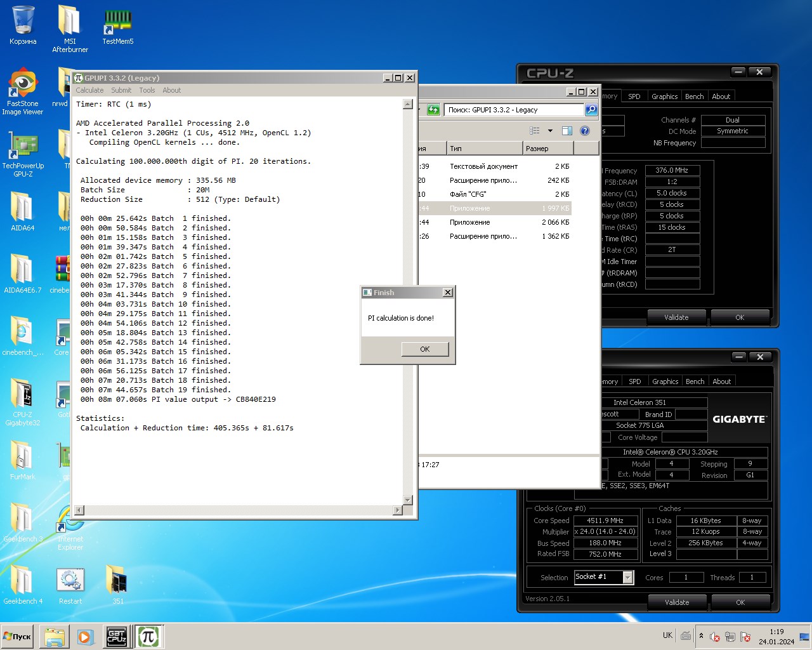Click the volume muted tray icon

pos(715,637)
